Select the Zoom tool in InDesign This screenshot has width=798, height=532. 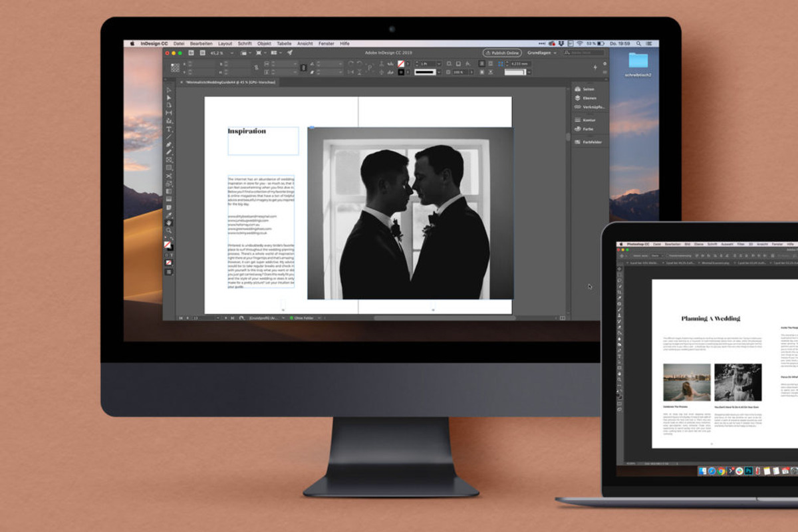[x=169, y=230]
